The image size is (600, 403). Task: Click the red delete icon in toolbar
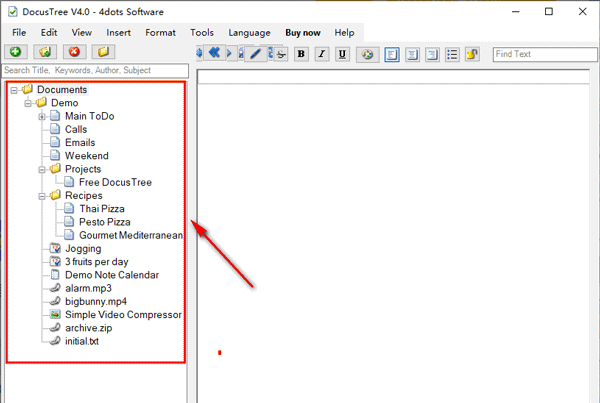73,52
